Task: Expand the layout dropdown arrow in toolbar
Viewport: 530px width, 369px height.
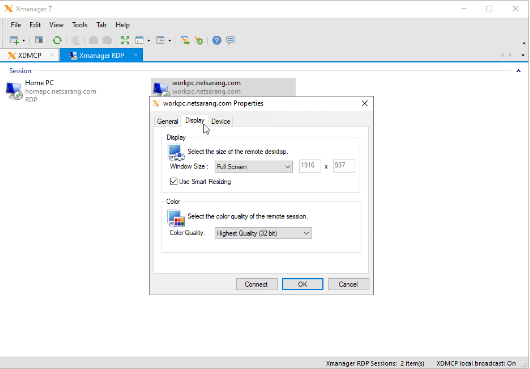Action: [170, 41]
